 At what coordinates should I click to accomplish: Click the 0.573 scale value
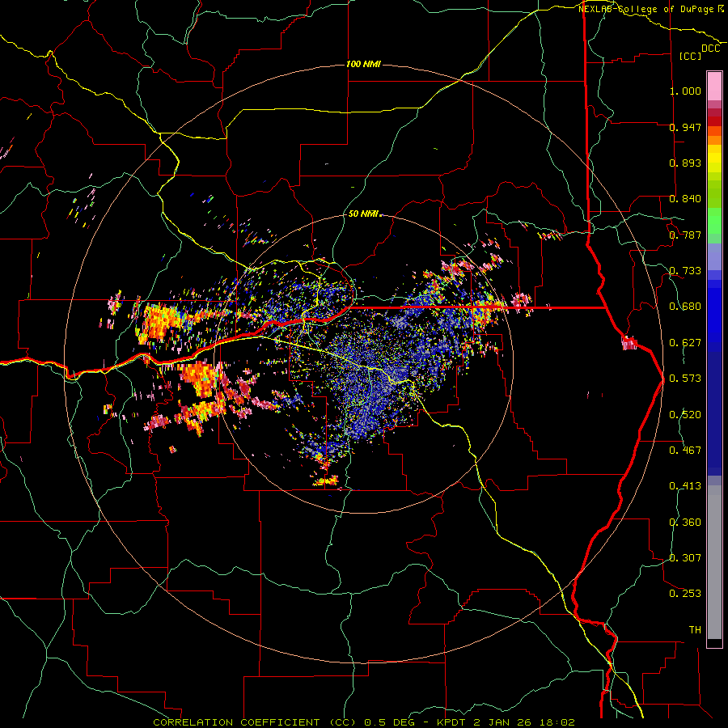(x=685, y=379)
